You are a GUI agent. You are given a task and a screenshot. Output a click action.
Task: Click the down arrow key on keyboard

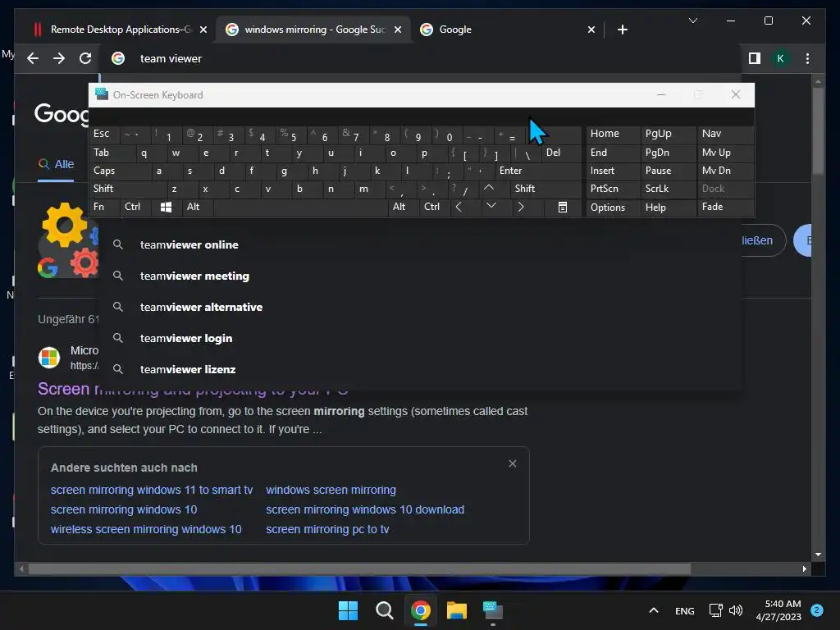point(491,206)
